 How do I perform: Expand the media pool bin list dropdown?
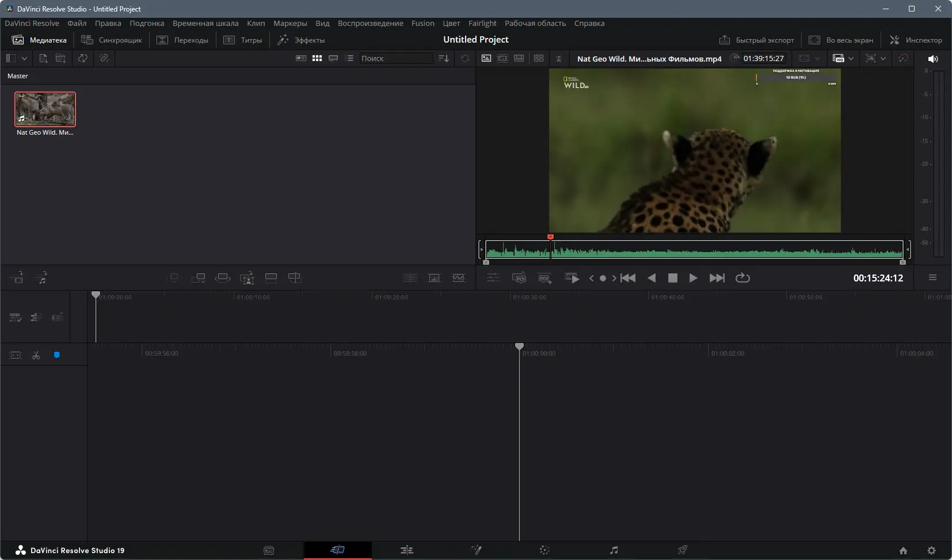click(25, 58)
